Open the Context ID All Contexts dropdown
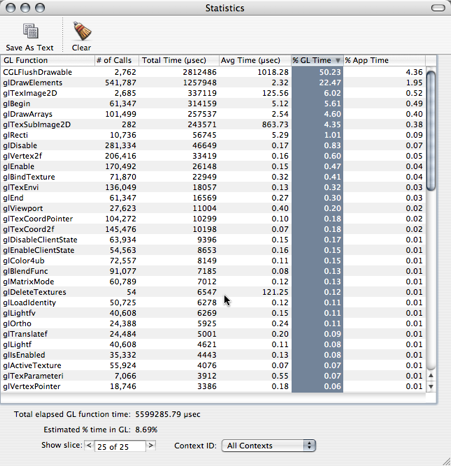The width and height of the screenshot is (451, 466). point(269,446)
